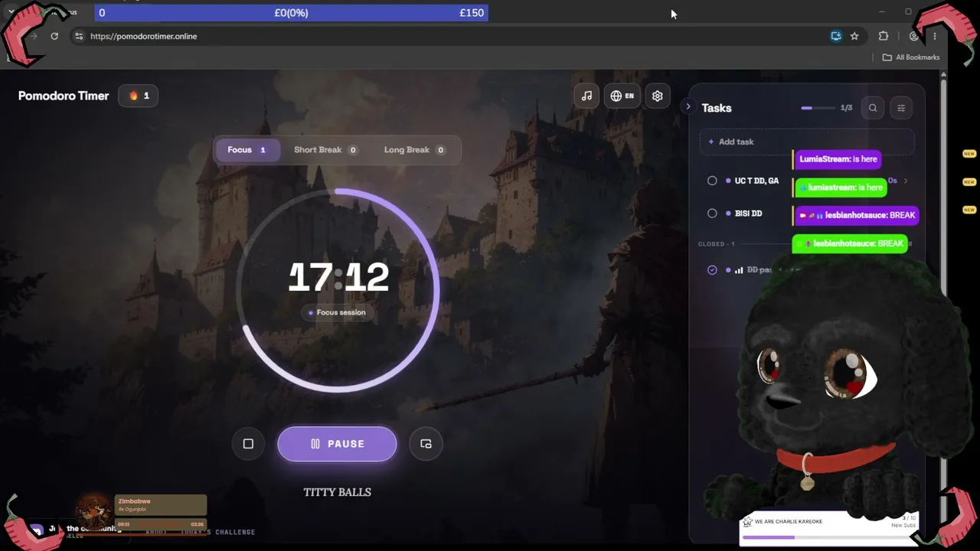Open the EN language selector
This screenshot has width=980, height=551.
(622, 96)
